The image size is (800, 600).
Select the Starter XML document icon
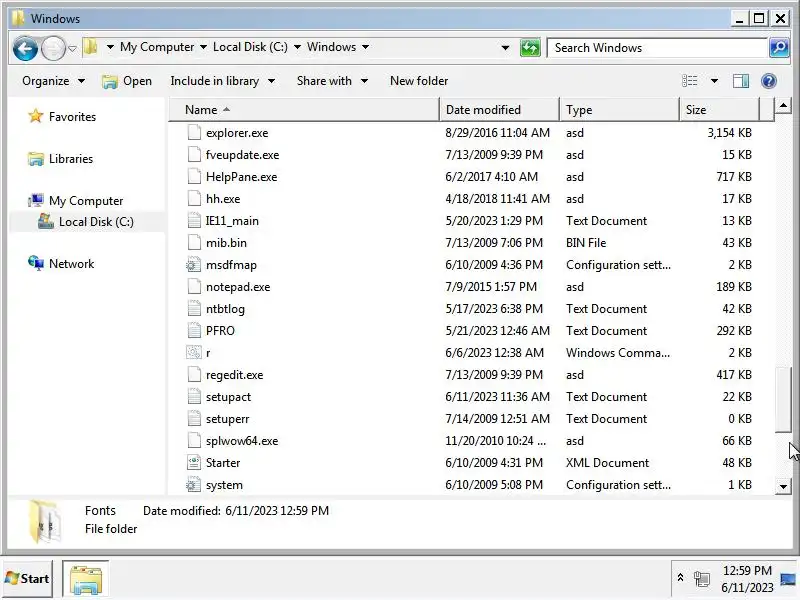[194, 462]
